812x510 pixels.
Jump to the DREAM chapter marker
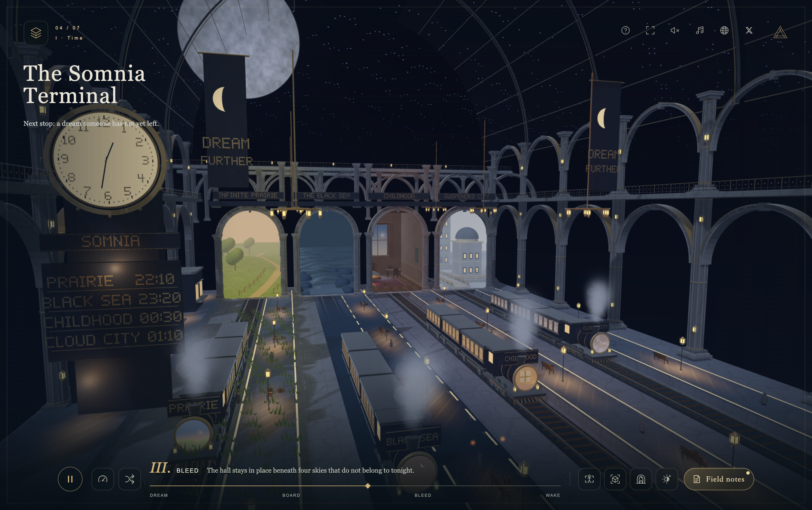point(159,495)
